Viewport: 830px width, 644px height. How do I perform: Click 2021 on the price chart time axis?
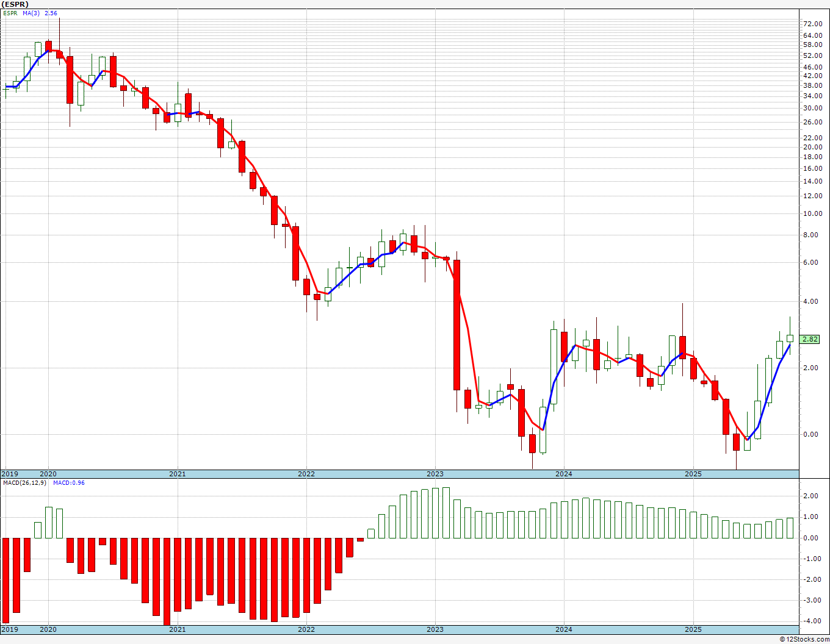177,474
